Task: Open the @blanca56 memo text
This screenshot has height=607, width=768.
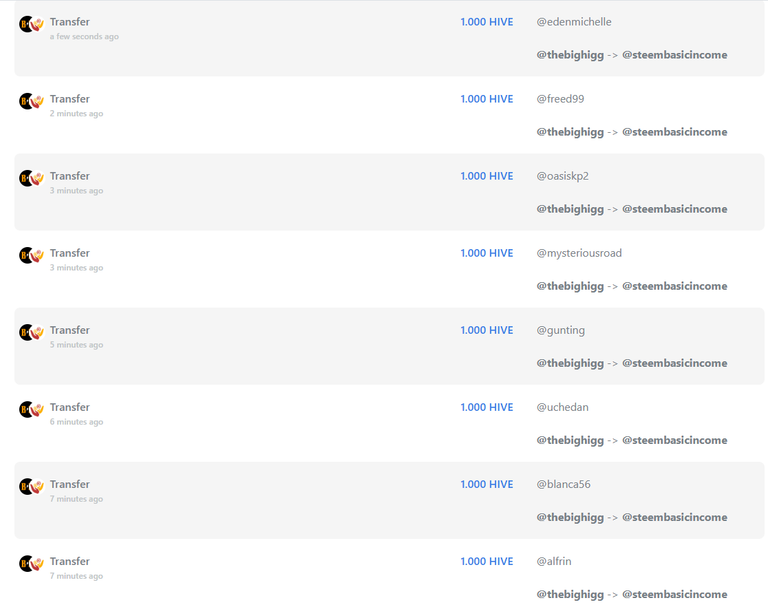Action: (563, 485)
